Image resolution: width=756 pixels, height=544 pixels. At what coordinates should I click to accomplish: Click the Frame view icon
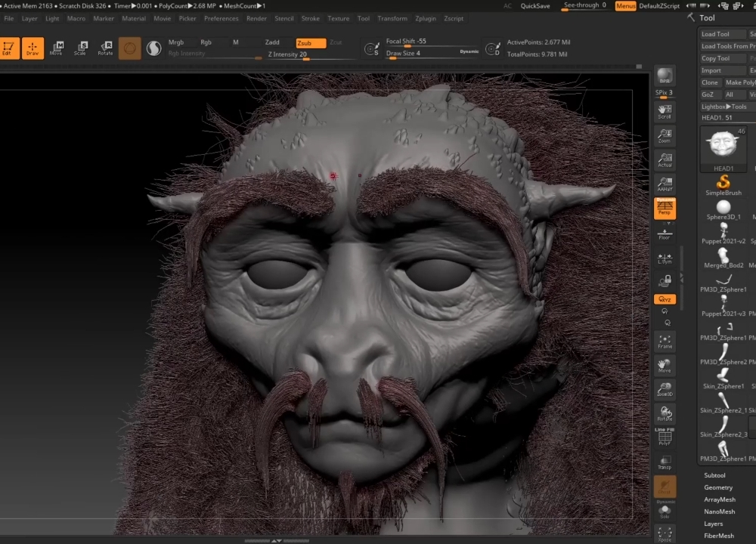coord(665,342)
